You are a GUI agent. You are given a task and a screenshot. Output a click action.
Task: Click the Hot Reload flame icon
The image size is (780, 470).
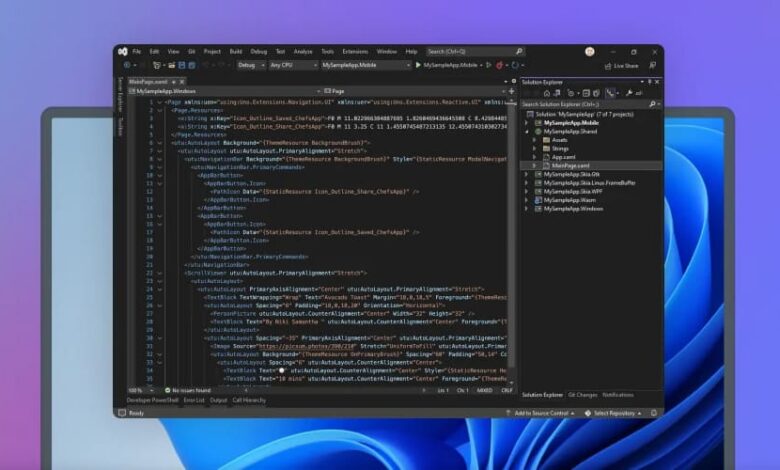(499, 65)
